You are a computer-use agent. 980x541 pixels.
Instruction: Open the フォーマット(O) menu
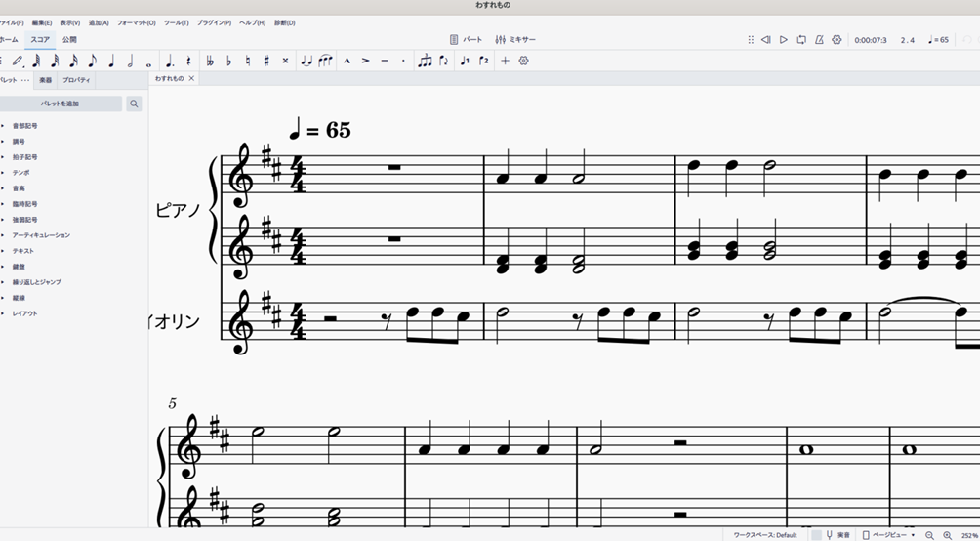136,22
